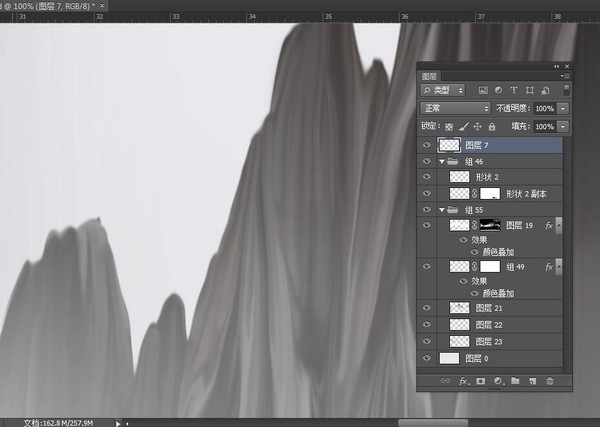This screenshot has height=427, width=600.
Task: Toggle visibility of group 组 55
Action: (x=427, y=209)
